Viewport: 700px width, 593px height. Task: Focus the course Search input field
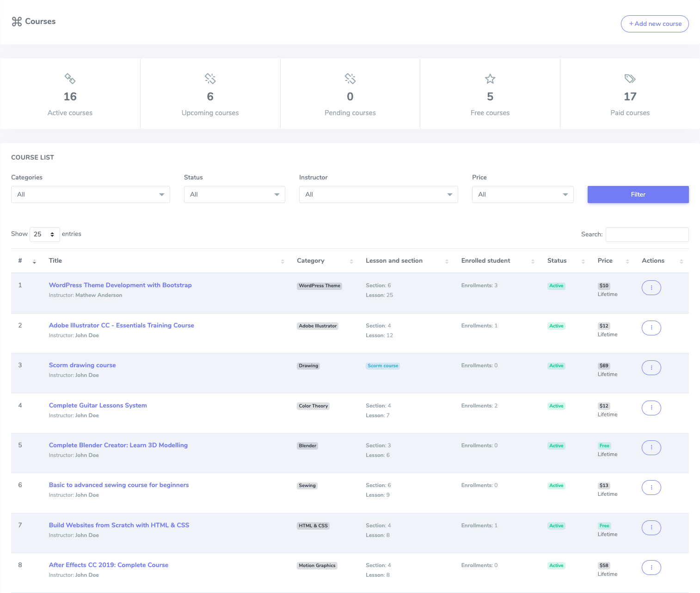pyautogui.click(x=647, y=235)
